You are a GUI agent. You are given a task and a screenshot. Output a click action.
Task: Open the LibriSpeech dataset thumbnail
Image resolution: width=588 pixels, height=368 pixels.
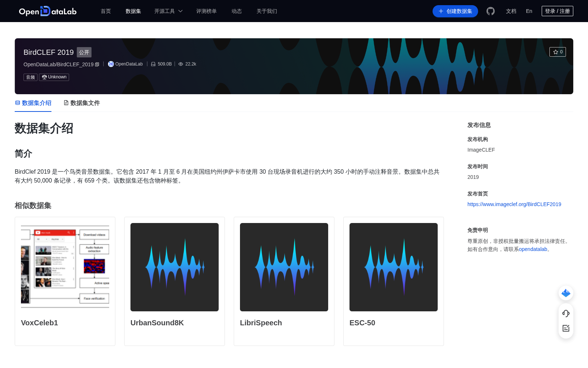(x=284, y=267)
